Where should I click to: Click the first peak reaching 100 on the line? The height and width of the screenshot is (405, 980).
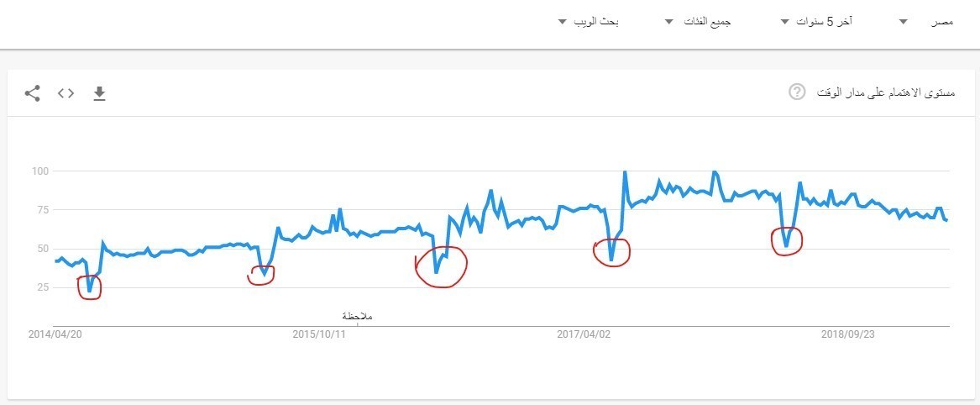pyautogui.click(x=625, y=171)
